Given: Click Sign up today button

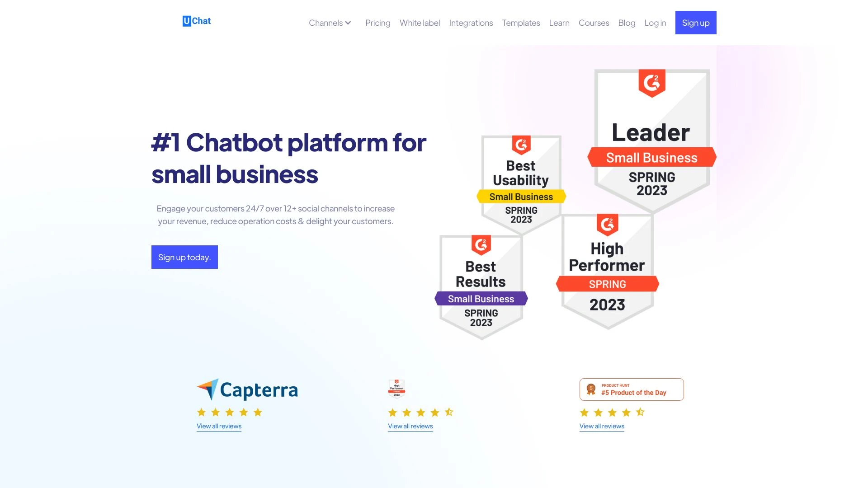Looking at the screenshot, I should click(x=184, y=257).
